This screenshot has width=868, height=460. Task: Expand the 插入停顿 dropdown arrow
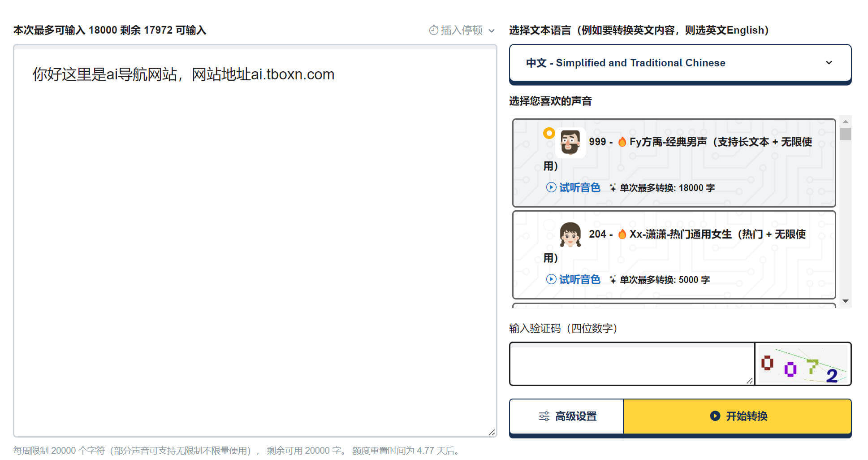pos(492,30)
